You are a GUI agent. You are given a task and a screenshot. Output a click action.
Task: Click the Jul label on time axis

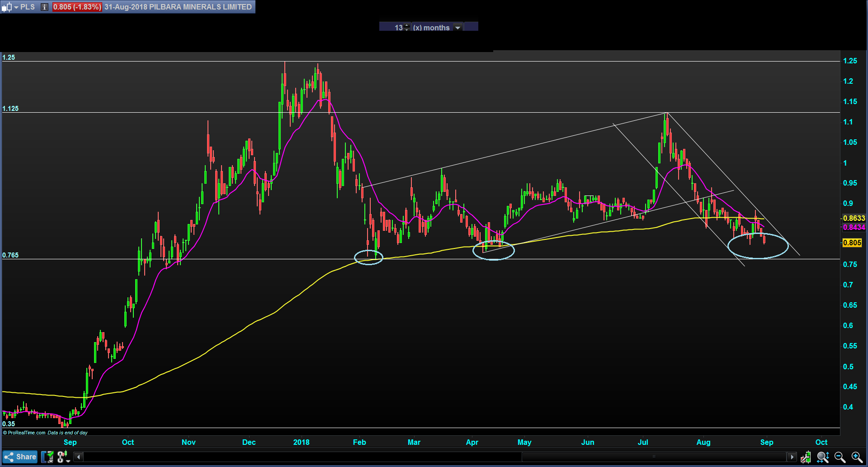643,442
